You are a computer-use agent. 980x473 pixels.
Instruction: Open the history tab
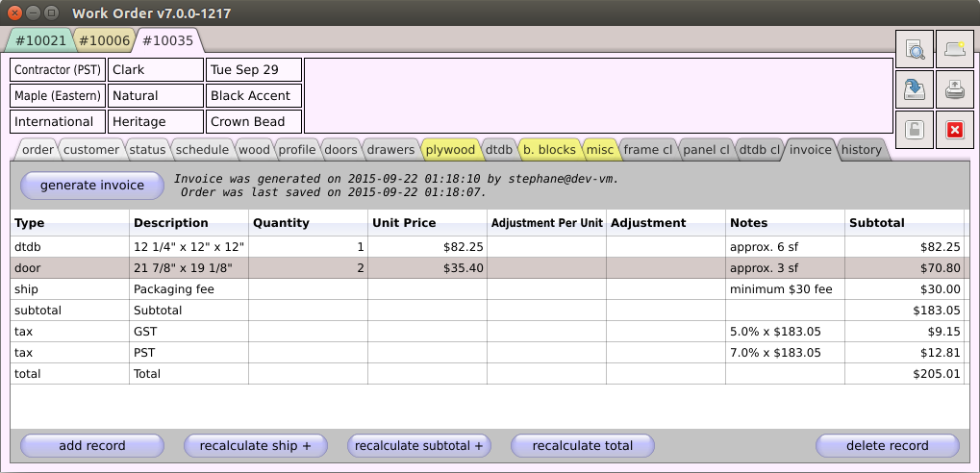pyautogui.click(x=860, y=149)
